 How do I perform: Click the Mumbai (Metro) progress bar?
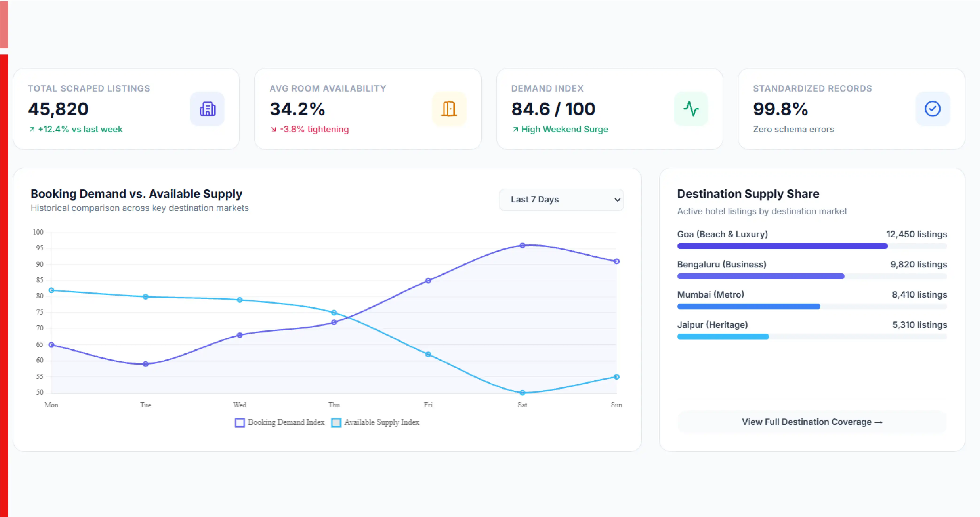[812, 307]
